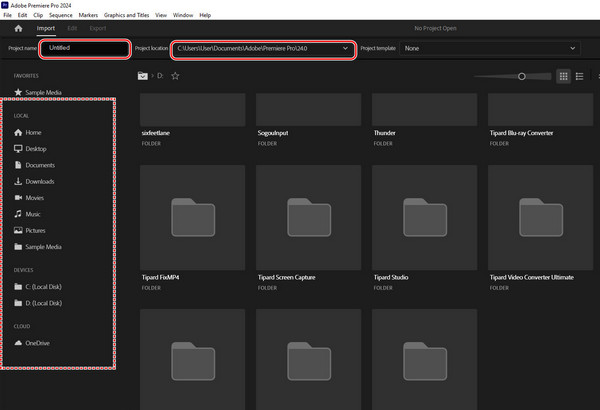Open the Pictures location
This screenshot has width=600, height=410.
coord(29,230)
